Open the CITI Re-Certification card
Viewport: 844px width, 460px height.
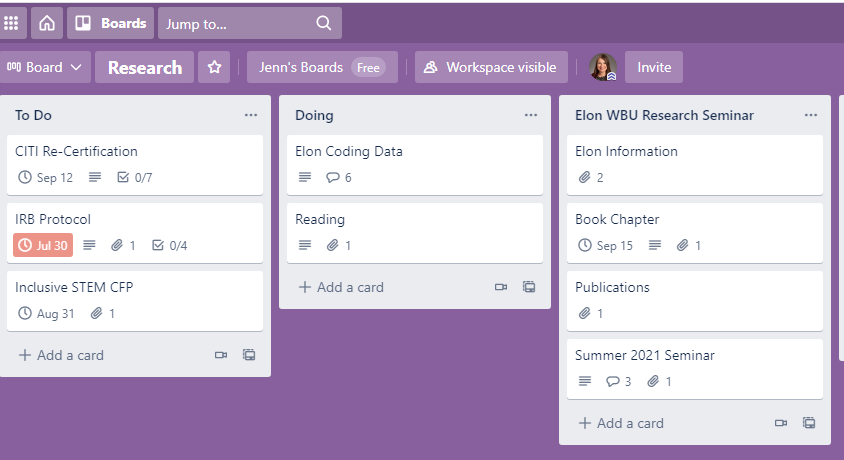(135, 165)
